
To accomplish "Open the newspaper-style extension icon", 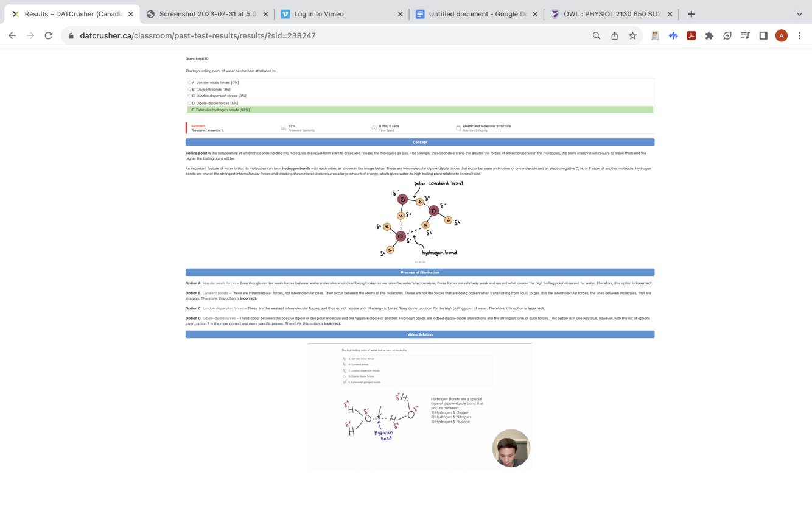I will [x=655, y=35].
